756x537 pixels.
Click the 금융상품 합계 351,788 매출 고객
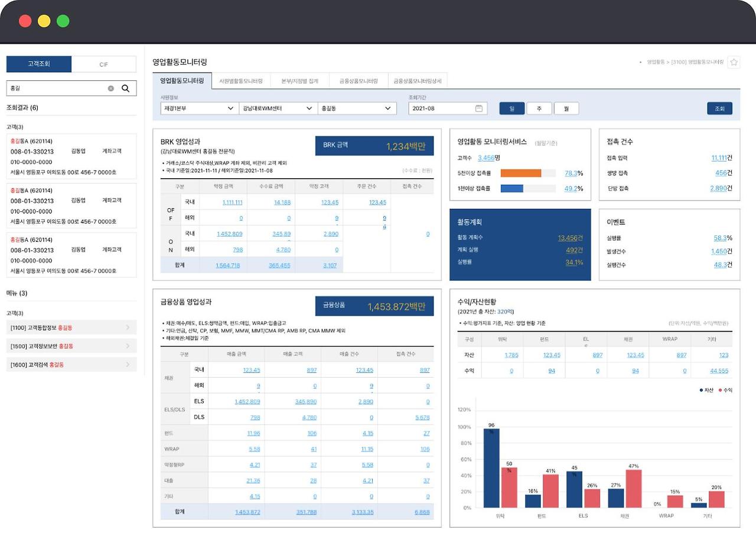[307, 512]
